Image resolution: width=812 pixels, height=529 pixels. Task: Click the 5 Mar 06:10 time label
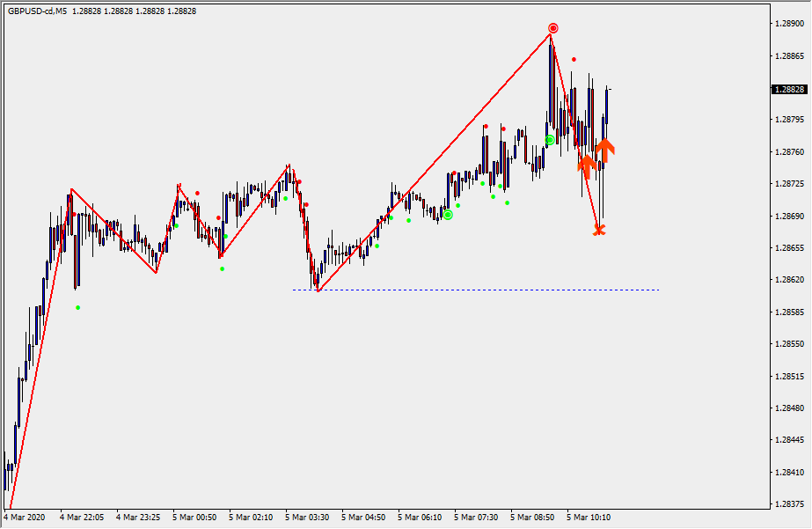tap(420, 518)
